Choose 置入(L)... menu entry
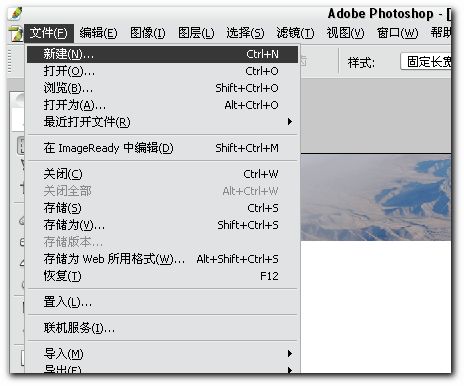The width and height of the screenshot is (464, 386). coord(162,302)
